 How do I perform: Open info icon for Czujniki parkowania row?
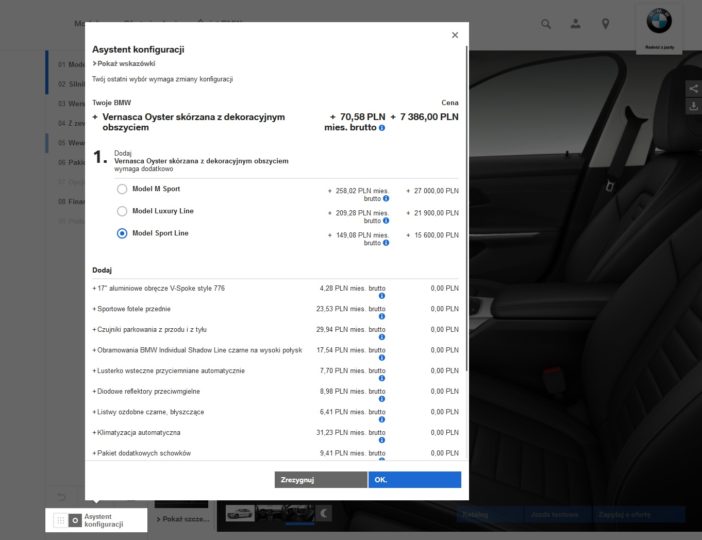point(382,337)
